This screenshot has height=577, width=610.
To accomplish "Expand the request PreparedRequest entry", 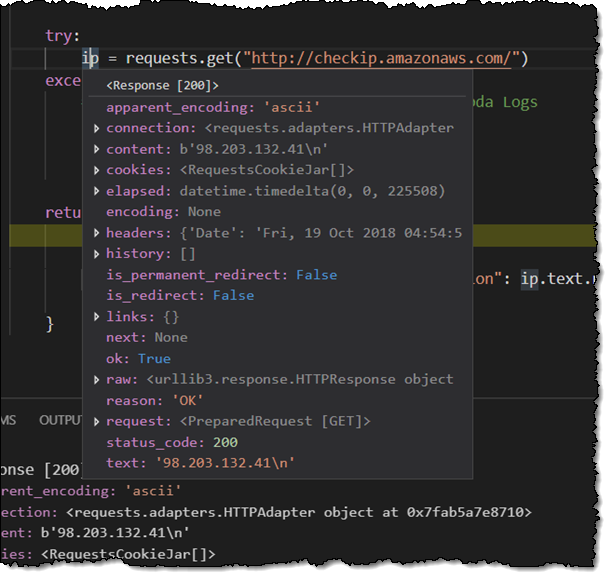I will pos(96,422).
